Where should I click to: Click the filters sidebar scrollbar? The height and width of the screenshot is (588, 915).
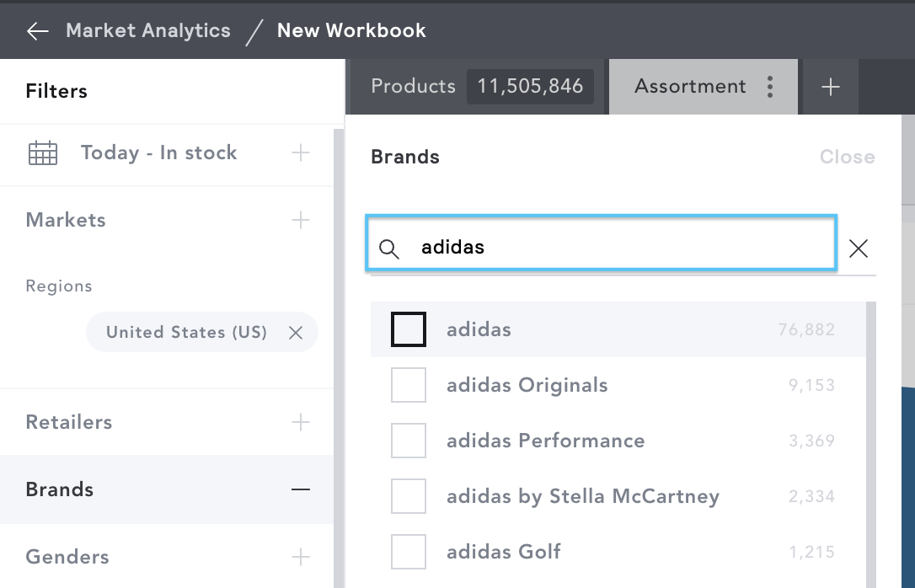(339, 358)
